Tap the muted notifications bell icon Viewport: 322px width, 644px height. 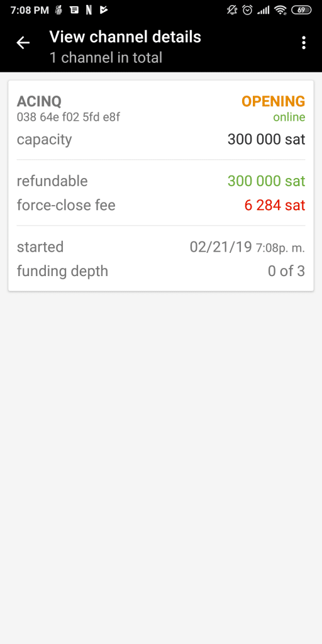click(232, 10)
